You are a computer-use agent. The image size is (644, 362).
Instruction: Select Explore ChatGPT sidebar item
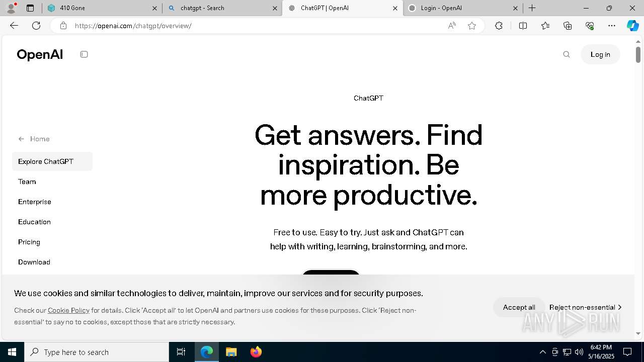coord(52,161)
